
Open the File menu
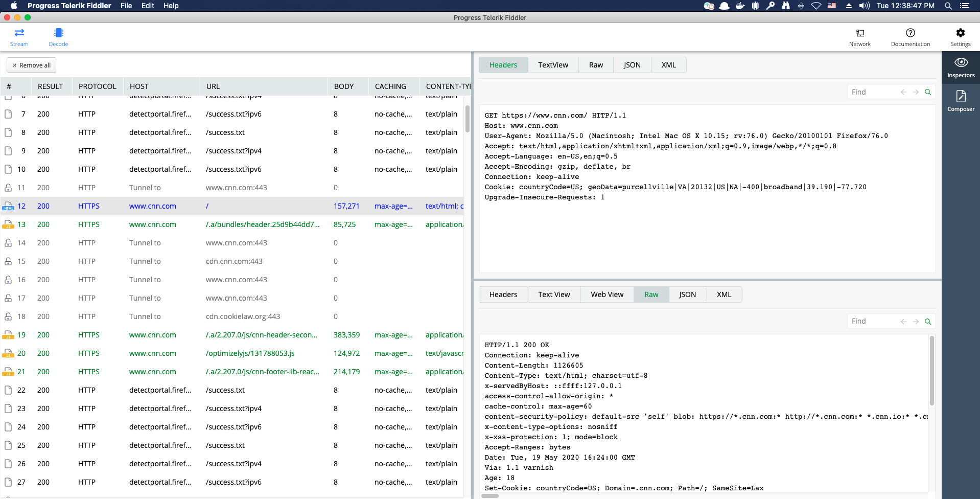(x=126, y=6)
